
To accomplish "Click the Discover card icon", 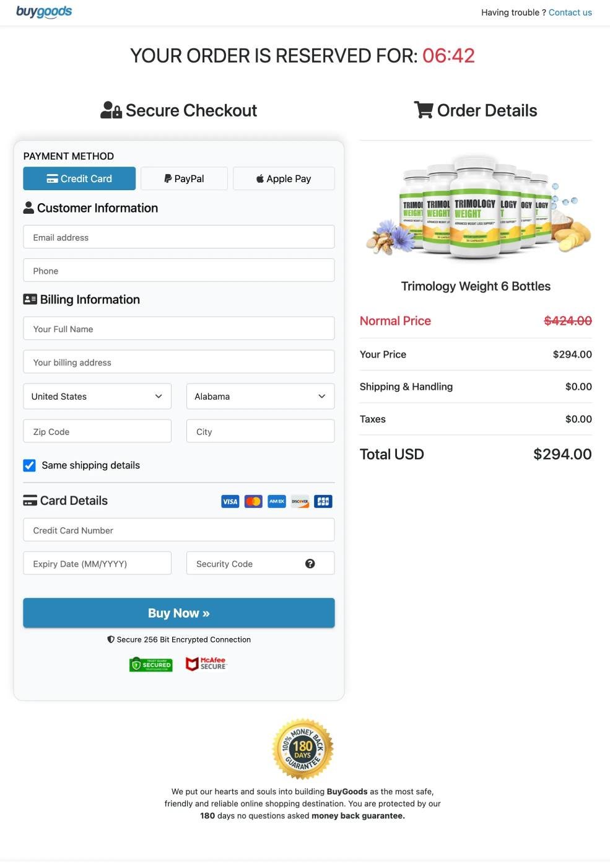I will [300, 501].
